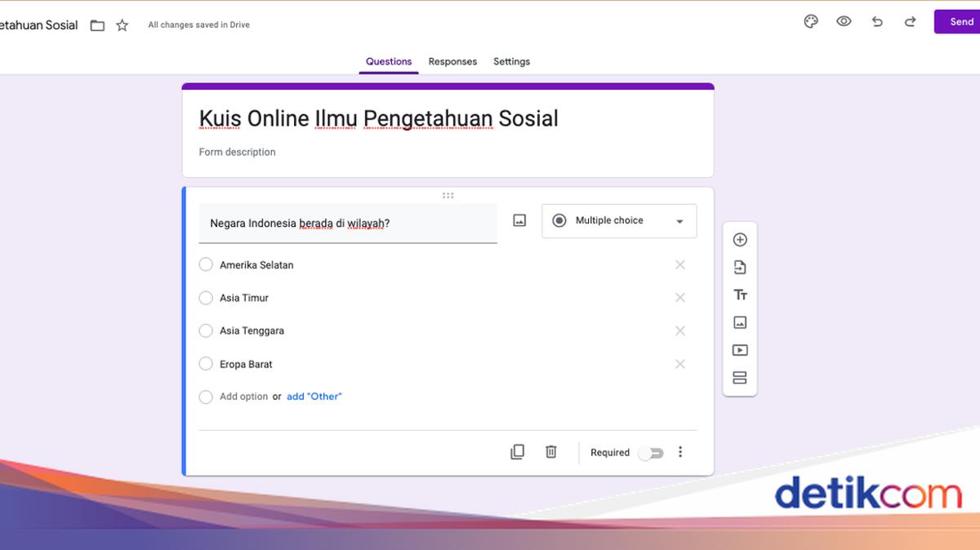Image resolution: width=980 pixels, height=550 pixels.
Task: Delete the question with trash icon
Action: [551, 452]
